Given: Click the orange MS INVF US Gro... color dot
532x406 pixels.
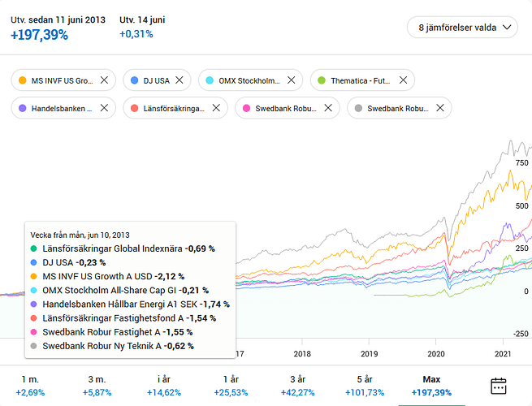Looking at the screenshot, I should click(x=23, y=80).
